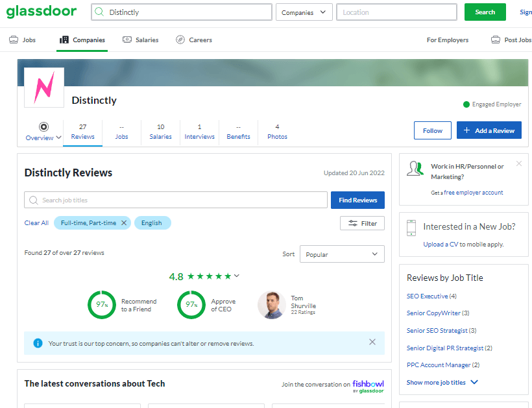Click the Follow button
The height and width of the screenshot is (408, 532).
[x=433, y=130]
